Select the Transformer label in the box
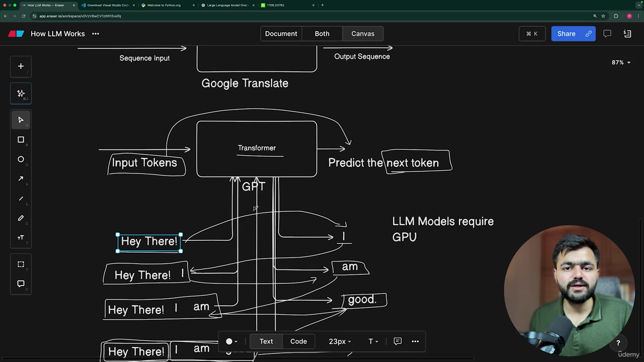 click(257, 148)
